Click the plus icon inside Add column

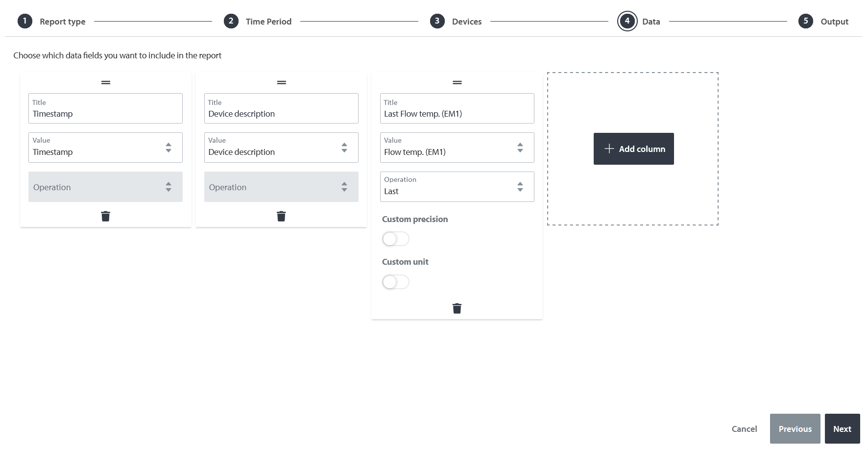coord(608,149)
